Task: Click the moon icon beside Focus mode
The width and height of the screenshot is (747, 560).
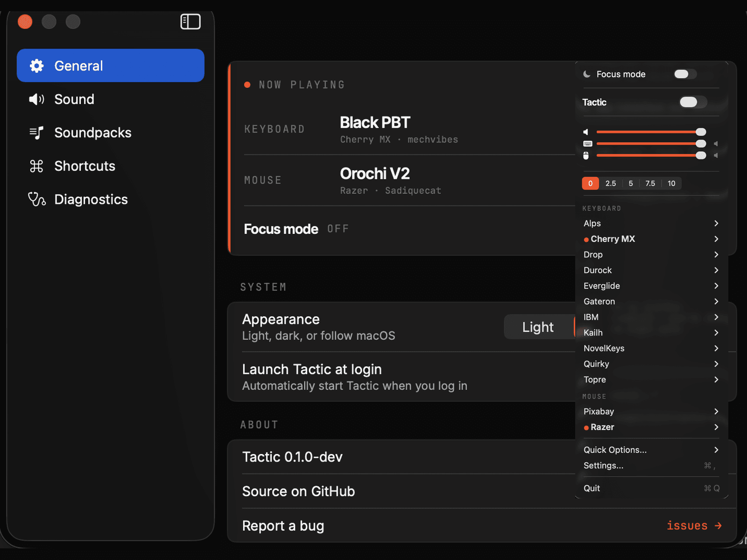Action: (x=587, y=74)
